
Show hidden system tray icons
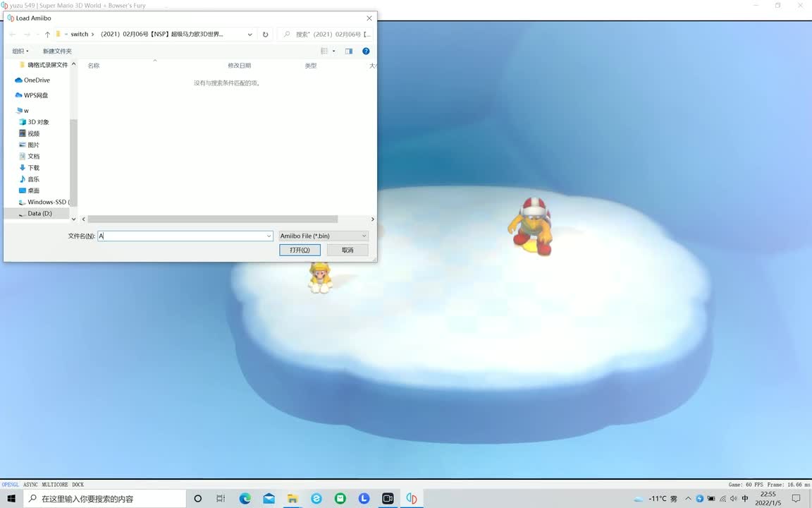click(x=688, y=499)
